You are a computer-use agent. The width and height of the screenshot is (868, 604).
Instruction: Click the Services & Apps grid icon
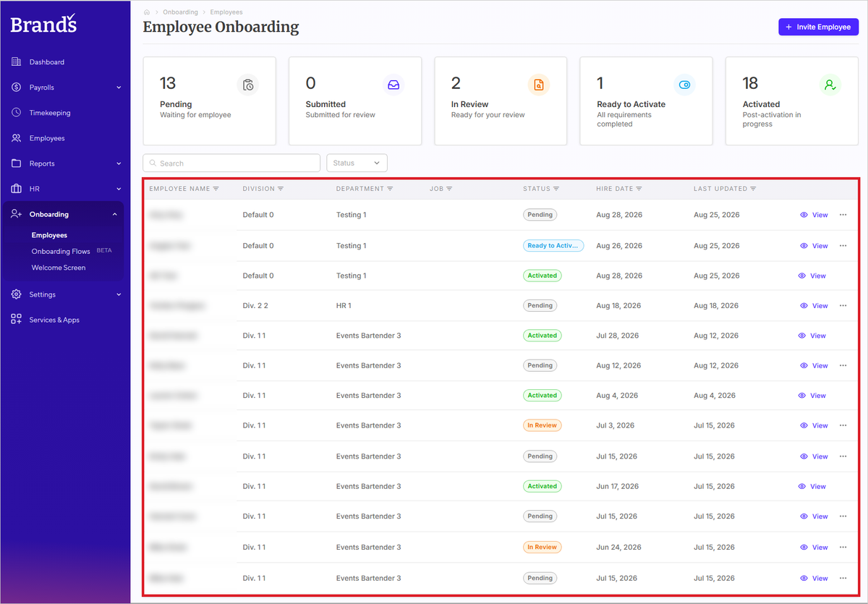pos(16,320)
